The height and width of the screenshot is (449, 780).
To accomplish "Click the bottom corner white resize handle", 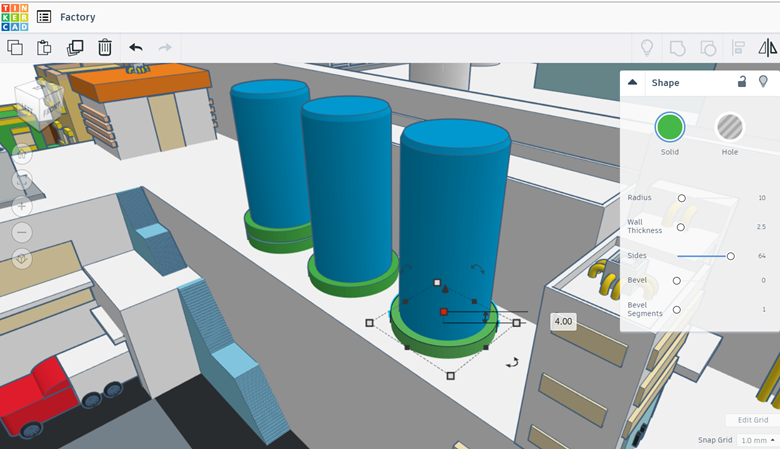I will point(450,376).
